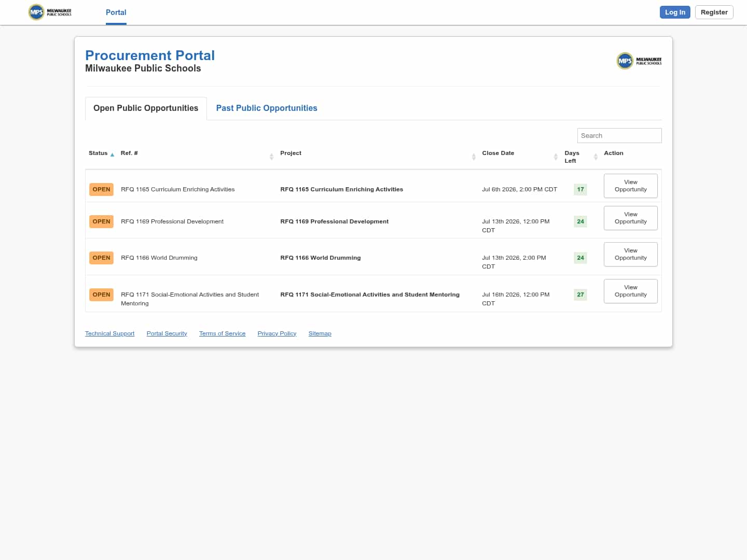Click project title RFQ 1171 Social-Emotional Activities
Viewport: 747px width, 560px height.
coord(370,295)
